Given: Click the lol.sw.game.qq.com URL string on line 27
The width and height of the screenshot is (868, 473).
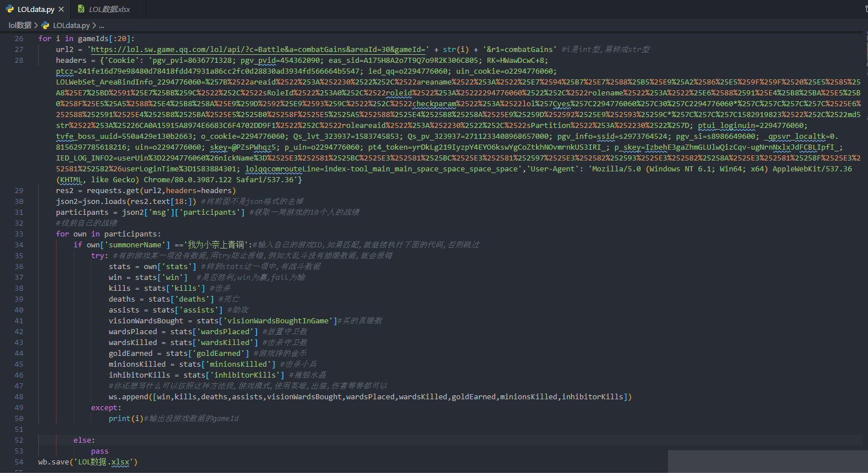Looking at the screenshot, I should coord(258,49).
